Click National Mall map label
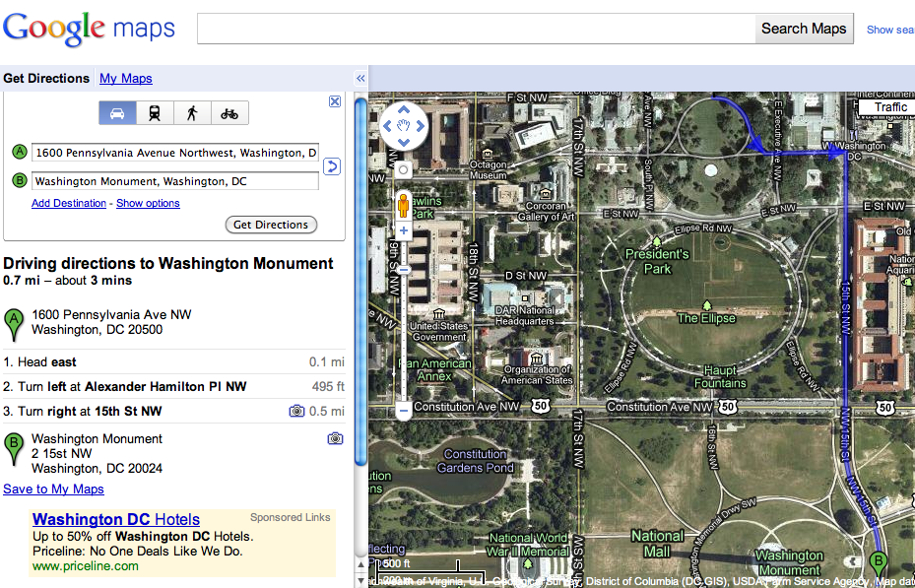 [657, 543]
